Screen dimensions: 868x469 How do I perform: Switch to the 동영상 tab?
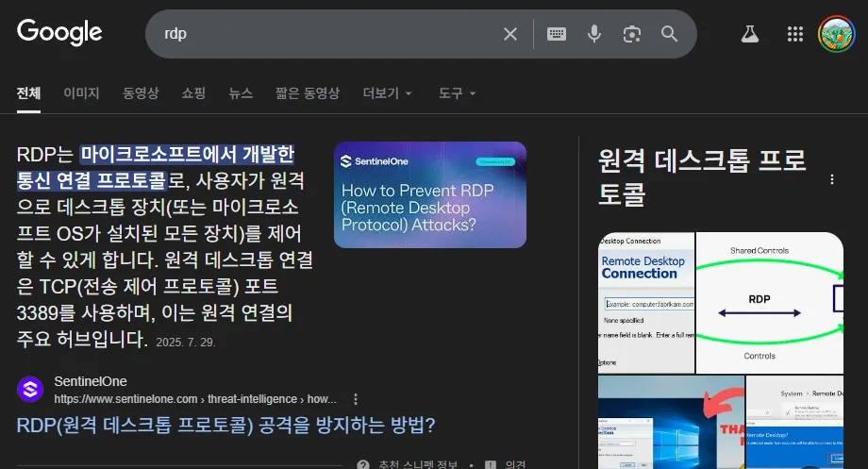[141, 93]
